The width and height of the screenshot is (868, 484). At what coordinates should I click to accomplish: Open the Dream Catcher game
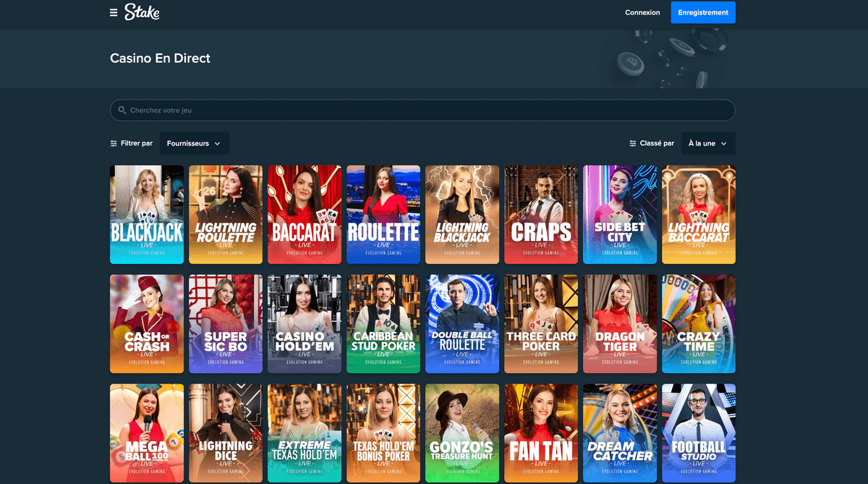click(620, 433)
